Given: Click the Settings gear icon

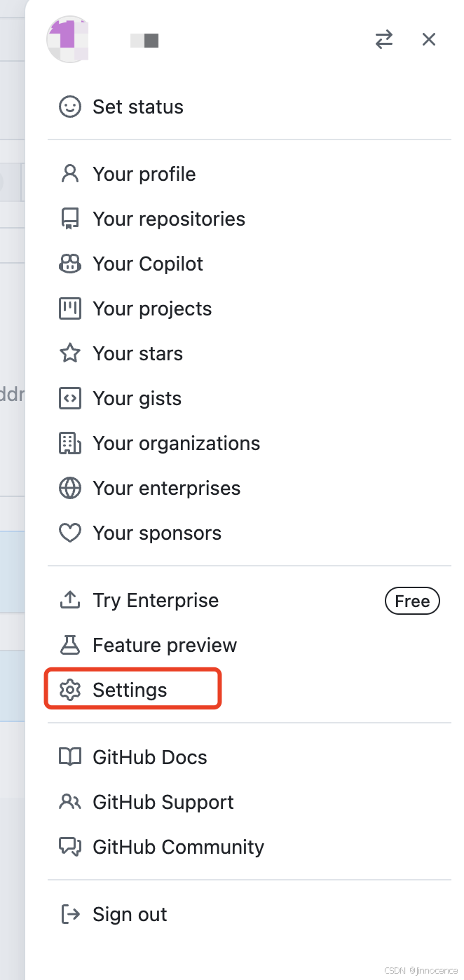Looking at the screenshot, I should point(70,690).
